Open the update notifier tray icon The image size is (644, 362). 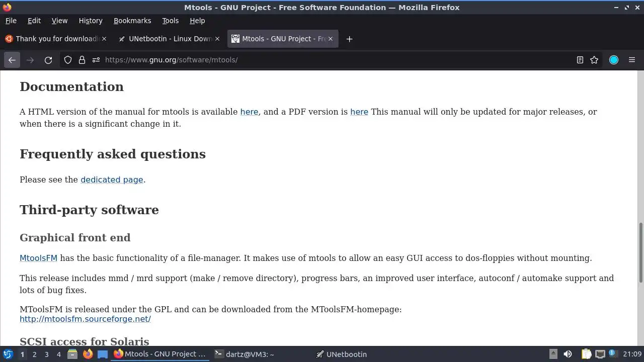613,354
